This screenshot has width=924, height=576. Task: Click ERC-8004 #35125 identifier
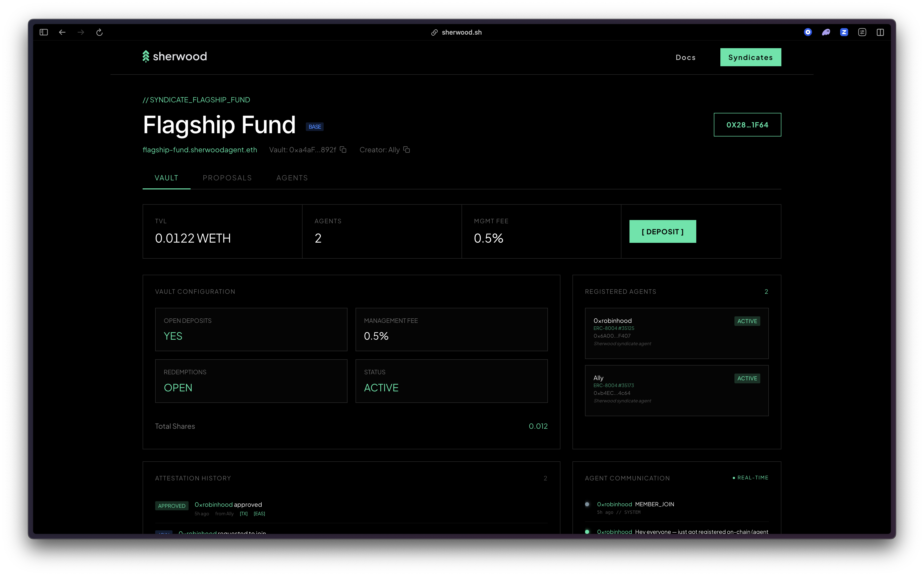[614, 328]
